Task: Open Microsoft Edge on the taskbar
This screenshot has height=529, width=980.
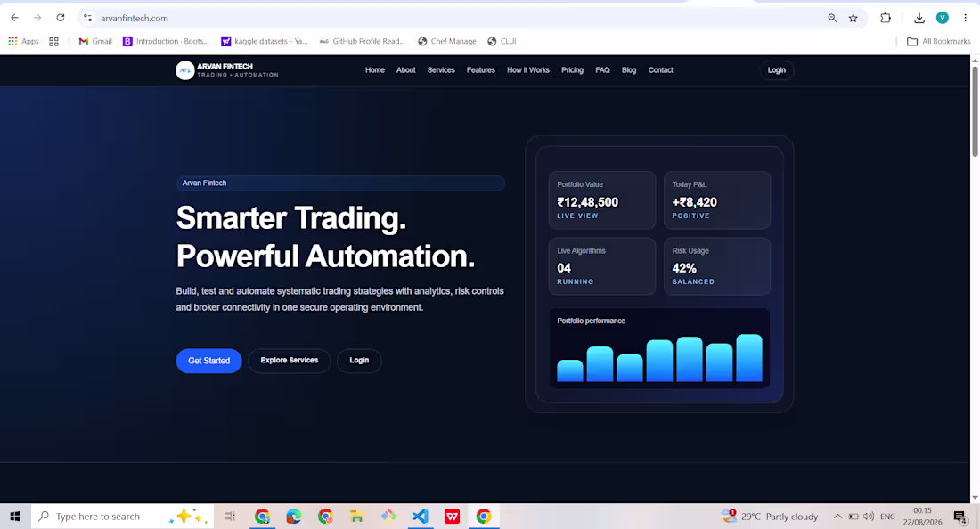Action: [x=294, y=517]
